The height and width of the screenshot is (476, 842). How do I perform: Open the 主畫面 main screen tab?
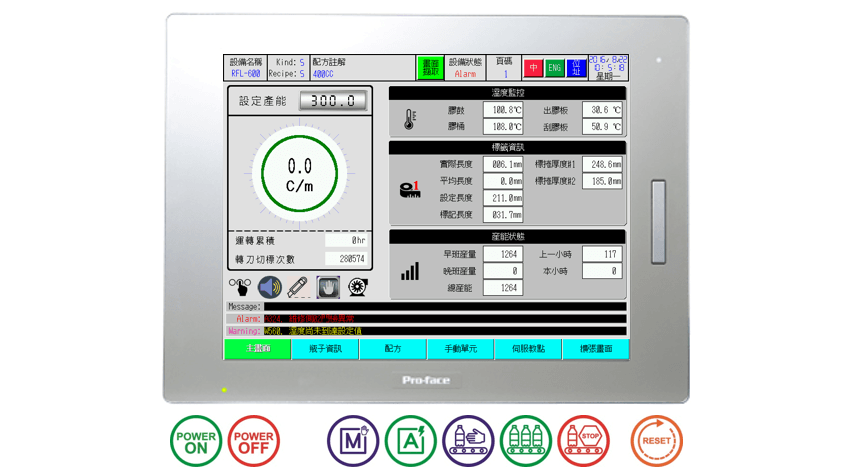pos(258,349)
